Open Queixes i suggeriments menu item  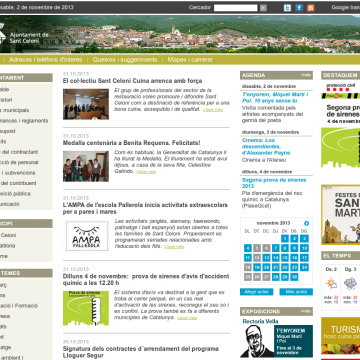coord(125,60)
